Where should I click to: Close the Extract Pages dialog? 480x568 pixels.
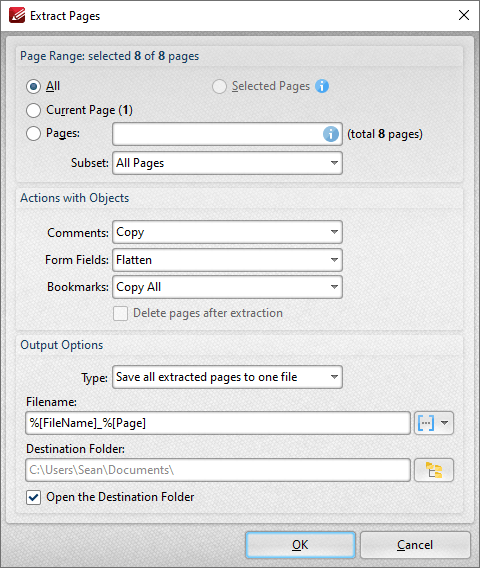[x=464, y=15]
